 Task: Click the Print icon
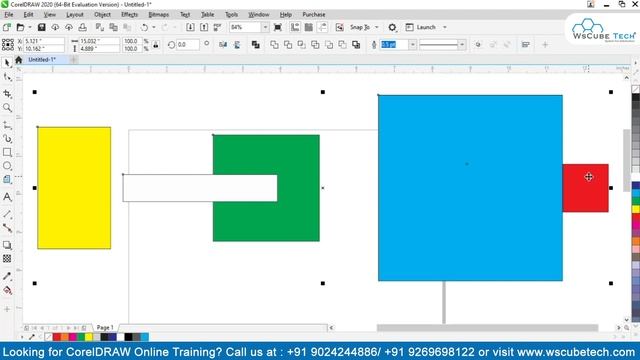82,27
